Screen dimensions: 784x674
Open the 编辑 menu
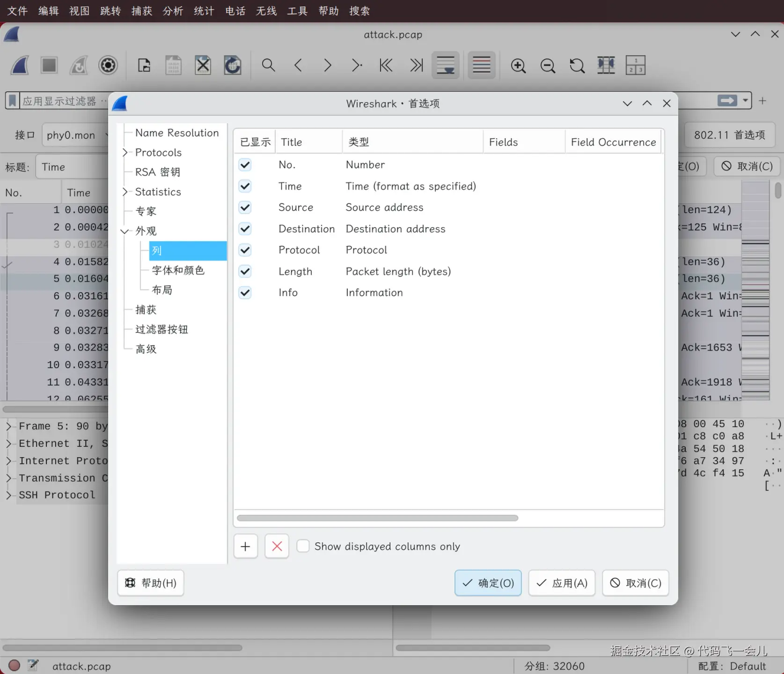[x=49, y=11]
